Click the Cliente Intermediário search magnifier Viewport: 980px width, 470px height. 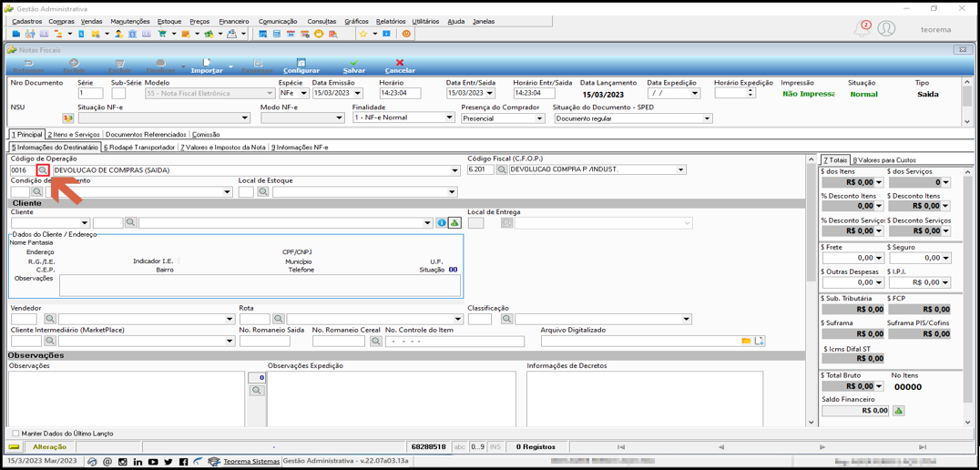[x=49, y=342]
